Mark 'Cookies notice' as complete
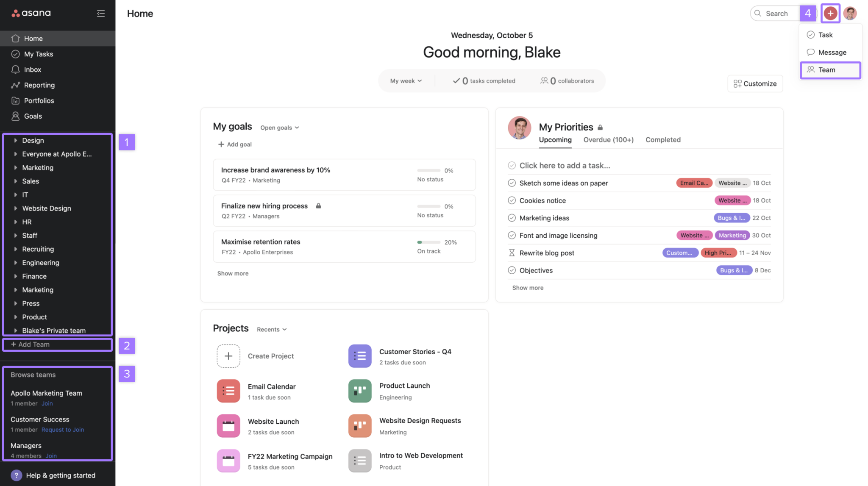The image size is (868, 486). tap(511, 200)
